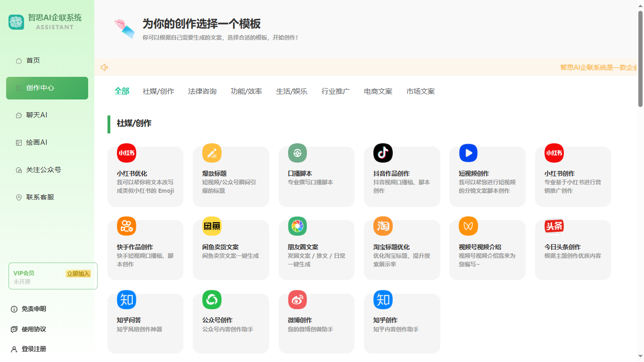The image size is (644, 362).
Task: Open the 免责申明 link
Action: pos(34,309)
